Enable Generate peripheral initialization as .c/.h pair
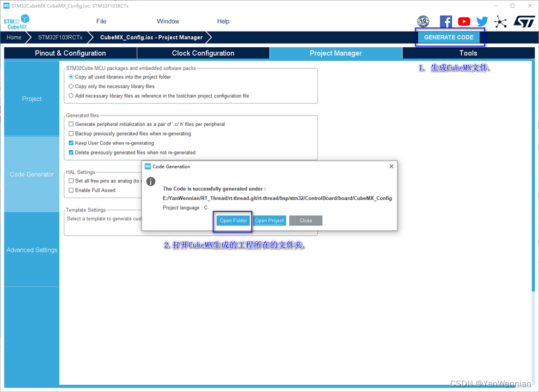 pos(71,124)
